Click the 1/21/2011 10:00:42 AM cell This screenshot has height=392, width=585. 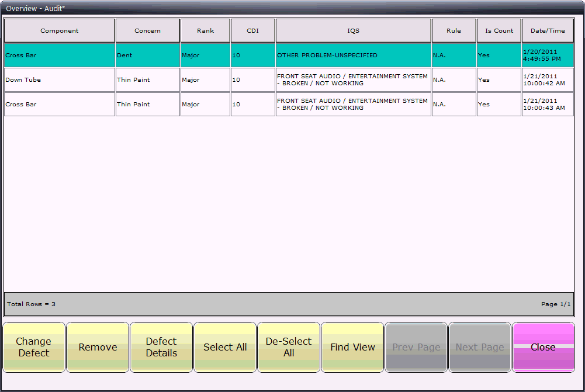(x=548, y=80)
